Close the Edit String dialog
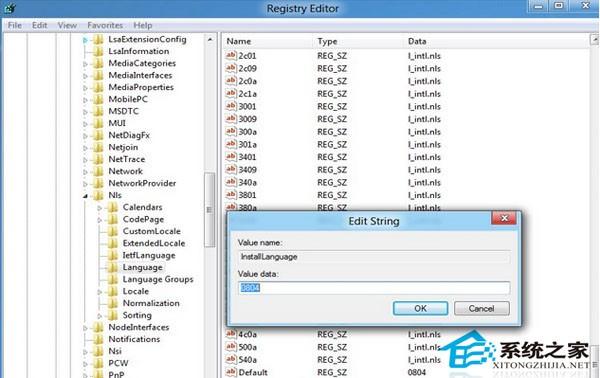The image size is (600, 378). point(504,218)
